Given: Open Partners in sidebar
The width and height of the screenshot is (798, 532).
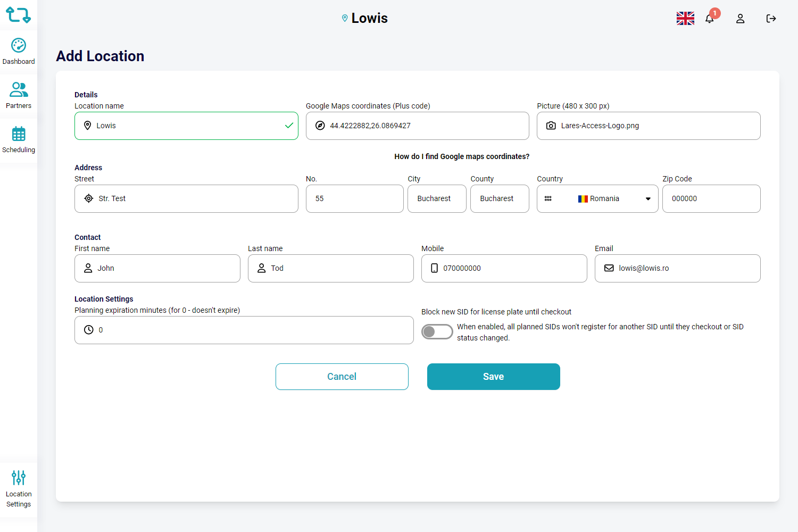Looking at the screenshot, I should 19,96.
